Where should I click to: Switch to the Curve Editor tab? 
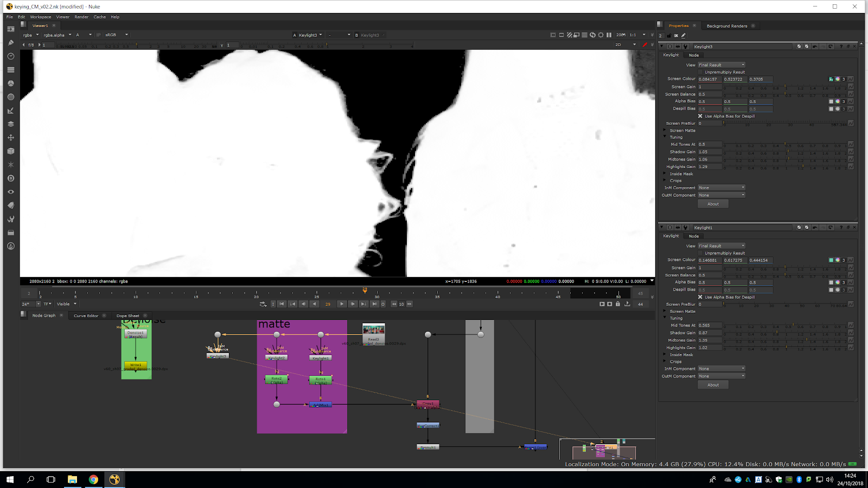[x=86, y=316]
